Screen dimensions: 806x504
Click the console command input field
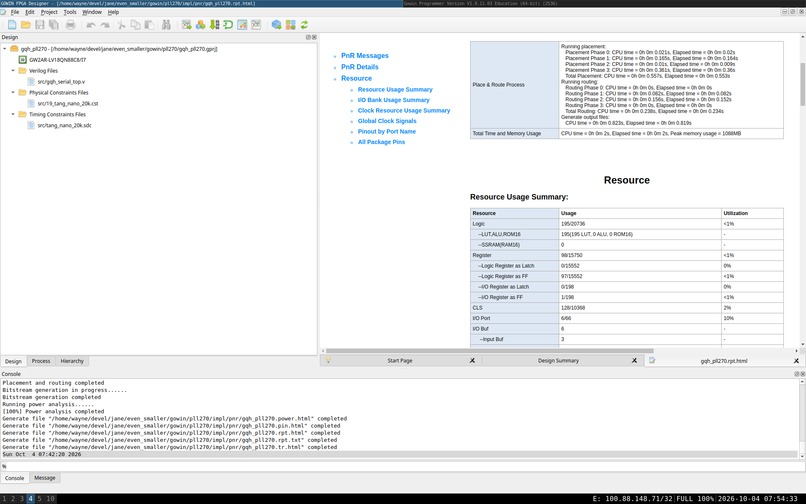pos(401,466)
